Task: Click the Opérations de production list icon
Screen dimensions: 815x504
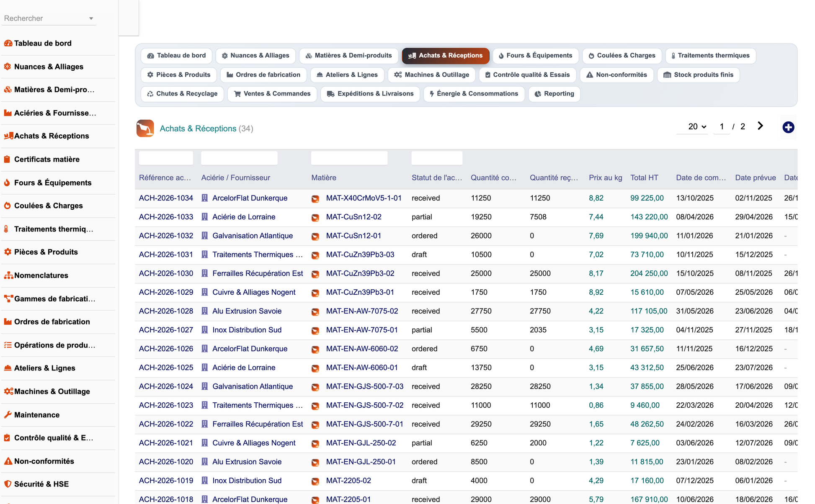Action: pyautogui.click(x=8, y=345)
